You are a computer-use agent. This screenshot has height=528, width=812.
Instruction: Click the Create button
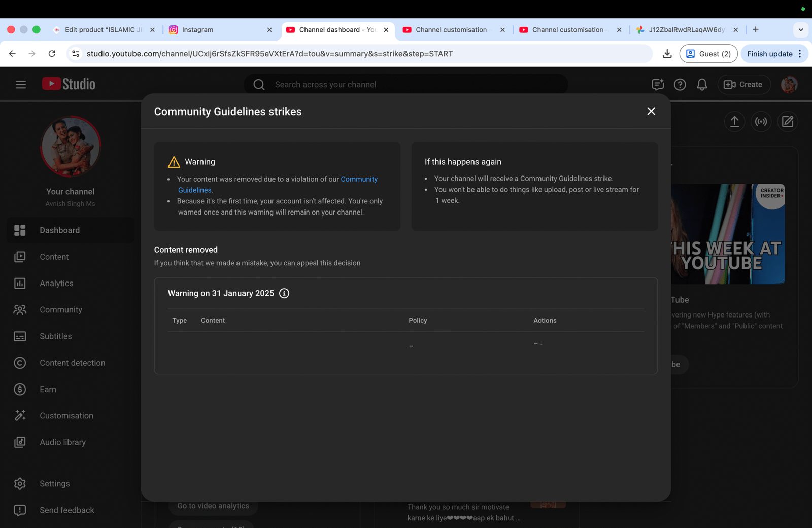tap(743, 85)
